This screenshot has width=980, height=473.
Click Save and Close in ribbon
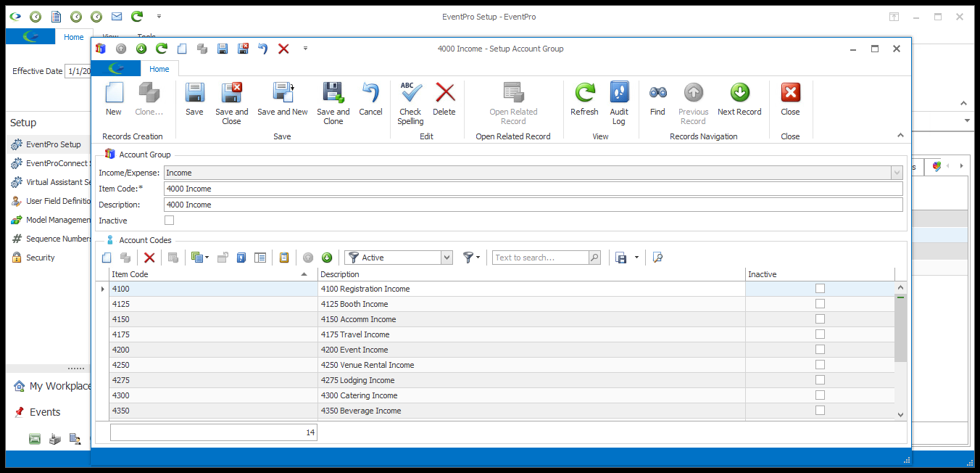(x=231, y=102)
